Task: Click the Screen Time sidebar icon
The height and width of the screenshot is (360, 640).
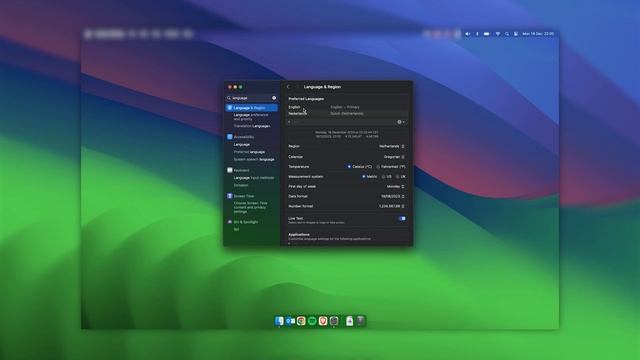Action: click(230, 196)
